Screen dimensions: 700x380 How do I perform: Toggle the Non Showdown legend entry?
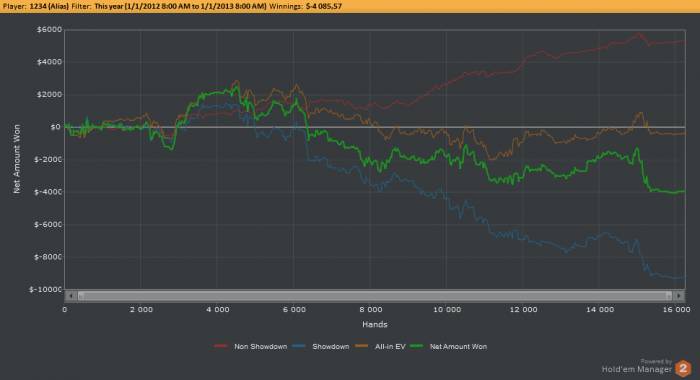pos(250,347)
